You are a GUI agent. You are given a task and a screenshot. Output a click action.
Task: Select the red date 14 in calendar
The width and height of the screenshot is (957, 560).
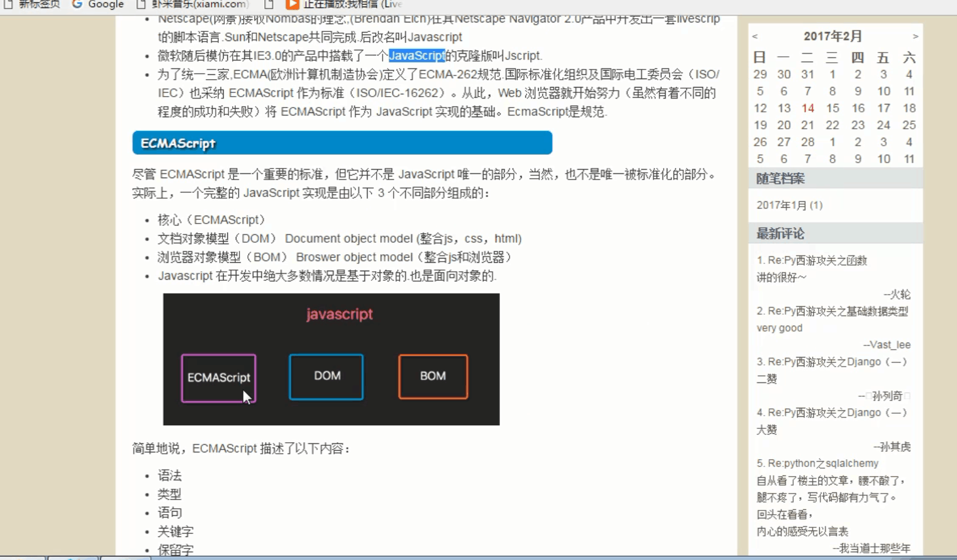click(808, 108)
